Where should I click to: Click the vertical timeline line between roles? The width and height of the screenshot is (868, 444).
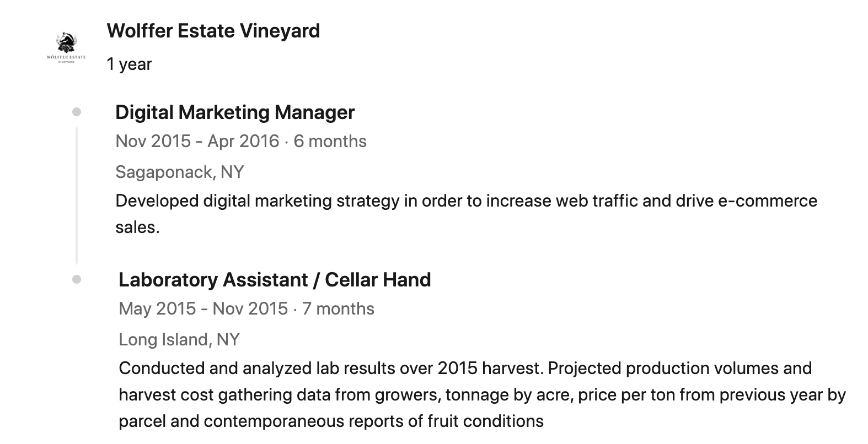(77, 196)
